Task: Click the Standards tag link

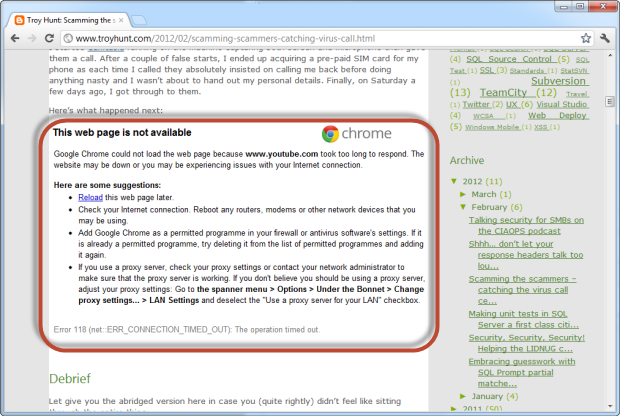Action: 528,71
